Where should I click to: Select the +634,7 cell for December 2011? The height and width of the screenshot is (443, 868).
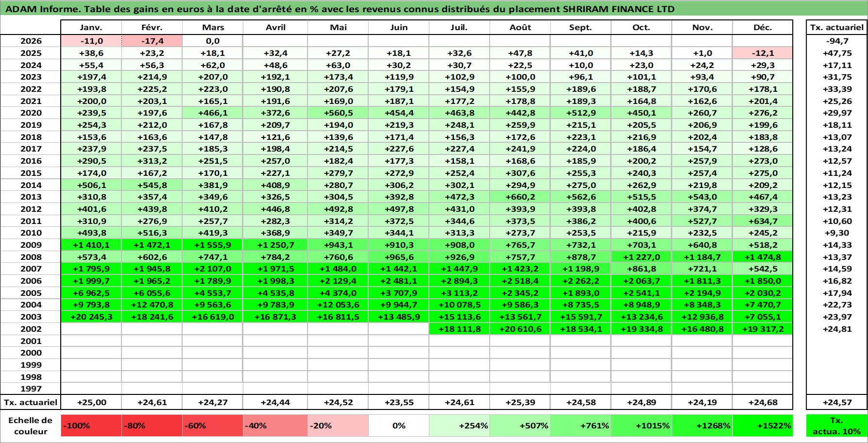pyautogui.click(x=763, y=221)
